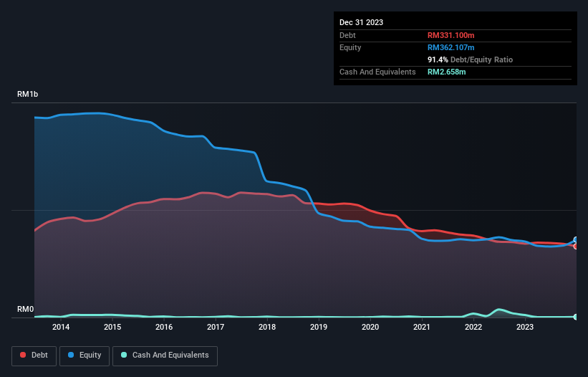Click the red Debt end-point marker
The image size is (588, 377).
click(576, 247)
